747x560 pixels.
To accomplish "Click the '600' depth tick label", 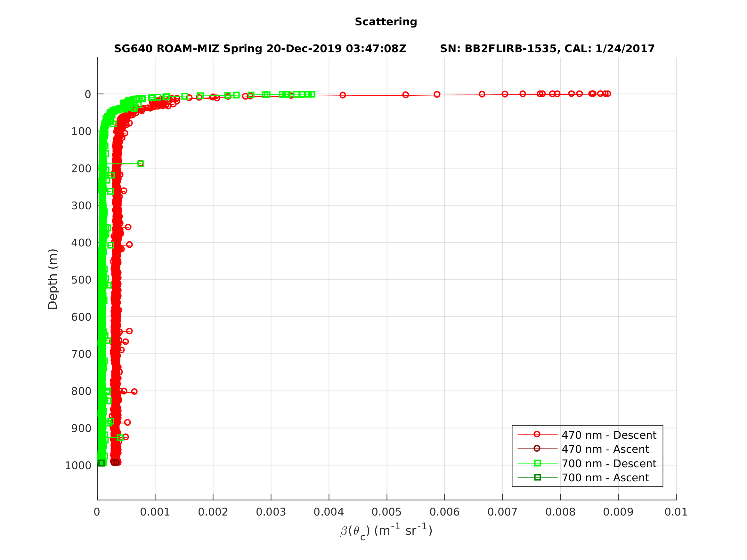I will coord(81,317).
